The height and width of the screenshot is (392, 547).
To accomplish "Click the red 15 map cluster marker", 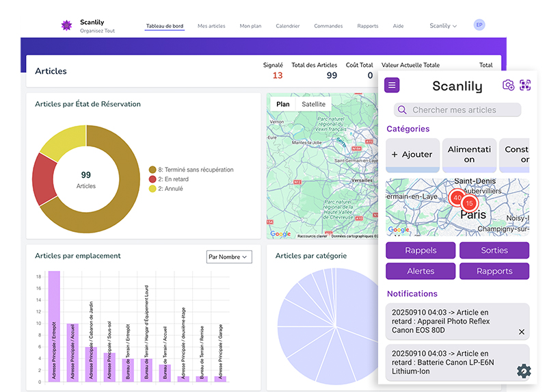I will pyautogui.click(x=469, y=203).
